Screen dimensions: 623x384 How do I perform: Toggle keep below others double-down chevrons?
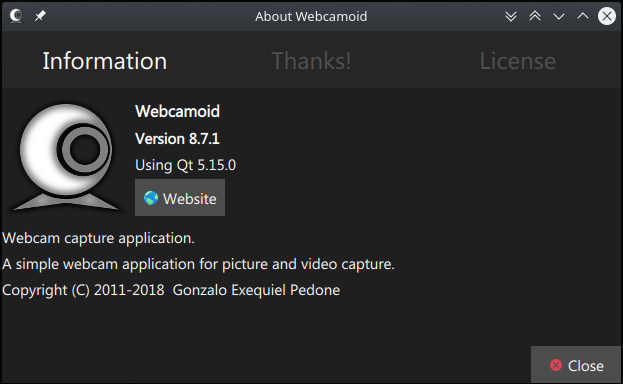511,16
